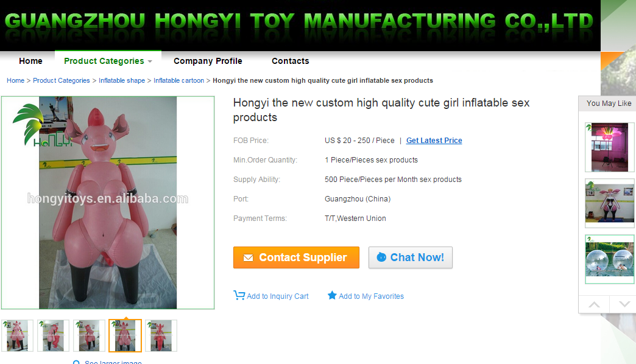The height and width of the screenshot is (364, 636).
Task: Select the first product thumbnail image
Action: 17,335
